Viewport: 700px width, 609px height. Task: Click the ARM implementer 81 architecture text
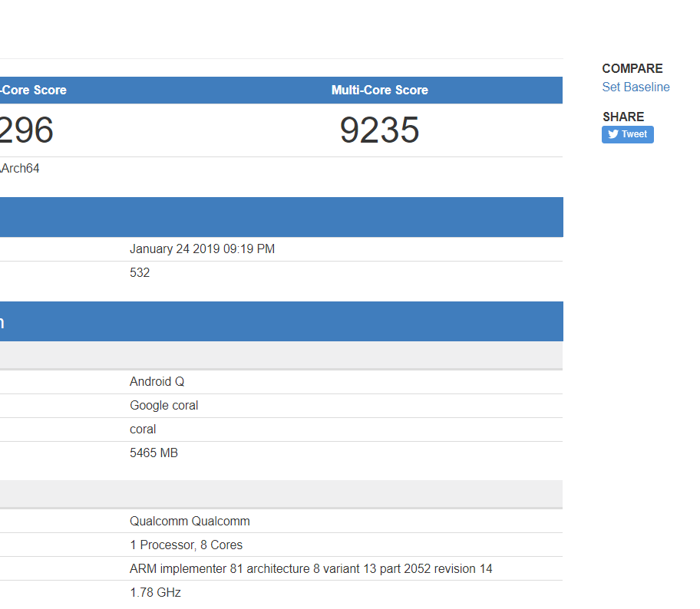310,568
